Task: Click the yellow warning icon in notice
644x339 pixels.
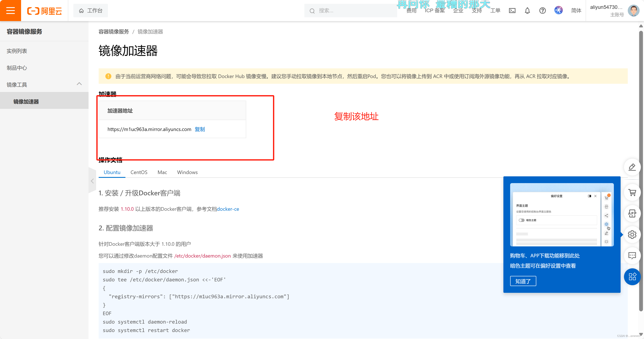Action: [x=108, y=76]
